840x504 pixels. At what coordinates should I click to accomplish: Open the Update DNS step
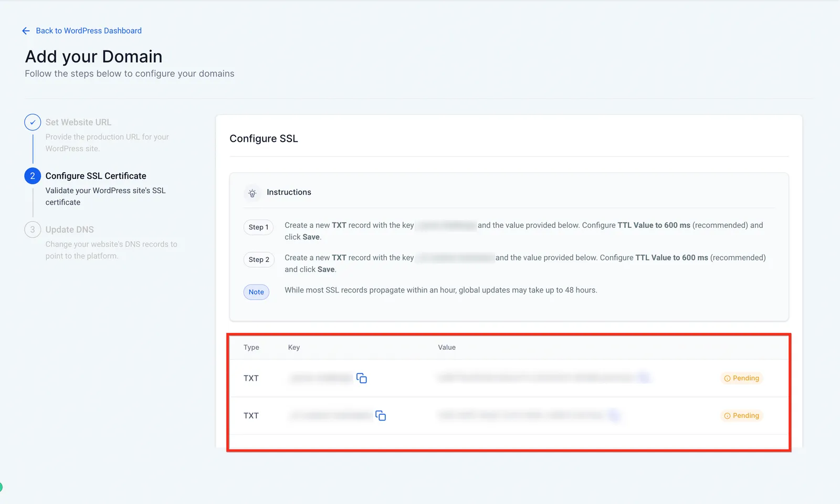point(69,229)
